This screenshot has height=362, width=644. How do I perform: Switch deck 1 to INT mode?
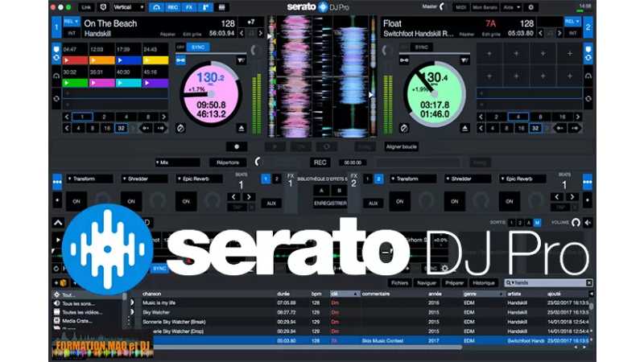coord(72,33)
